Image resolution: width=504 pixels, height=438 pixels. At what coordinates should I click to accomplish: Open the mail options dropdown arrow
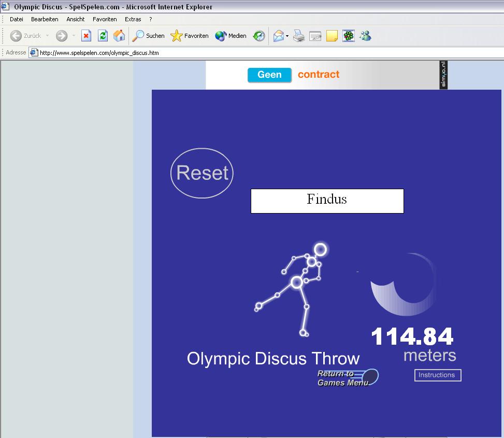pos(287,36)
